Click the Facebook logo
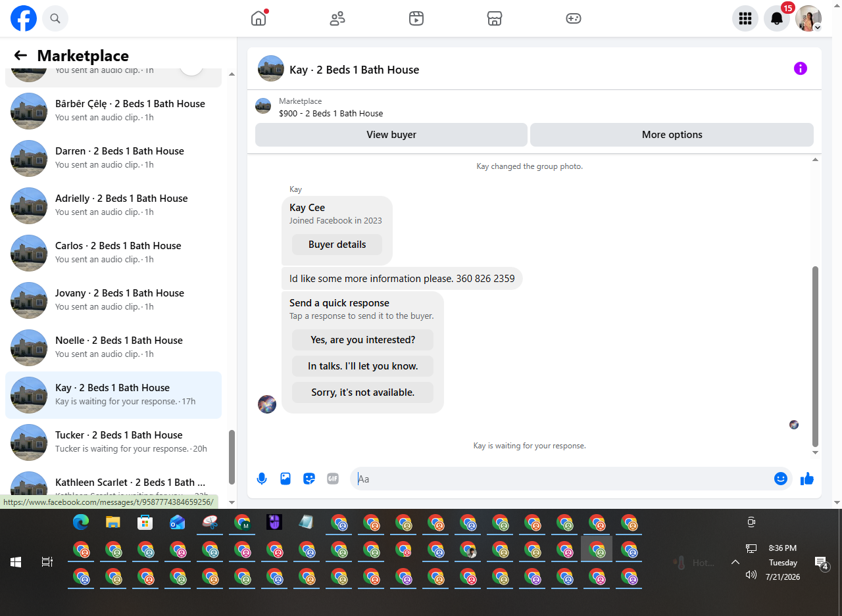The height and width of the screenshot is (616, 842). pyautogui.click(x=24, y=18)
